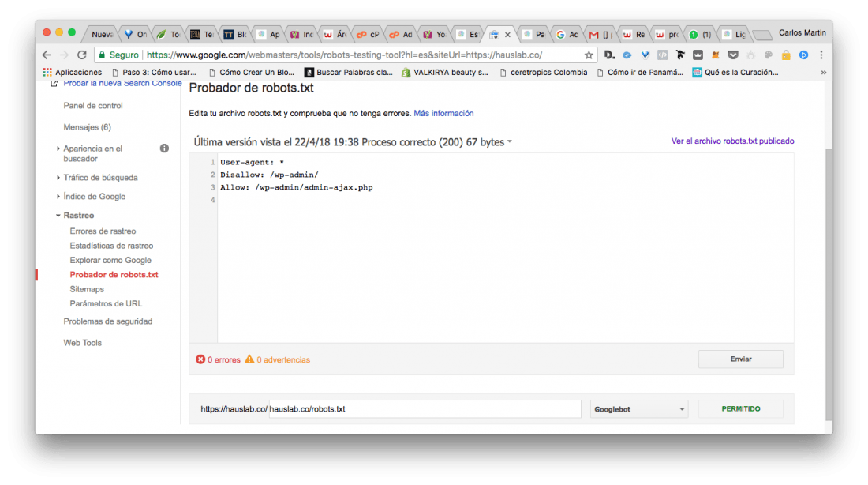Click the Pocket extension icon
The image size is (868, 485).
pyautogui.click(x=733, y=55)
